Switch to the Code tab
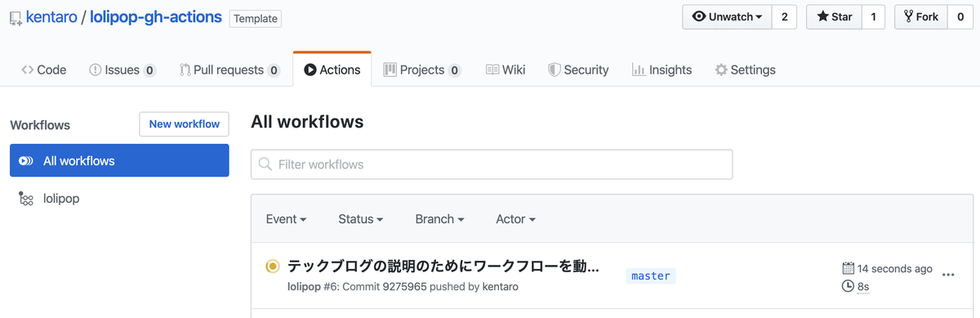980x318 pixels. [44, 69]
